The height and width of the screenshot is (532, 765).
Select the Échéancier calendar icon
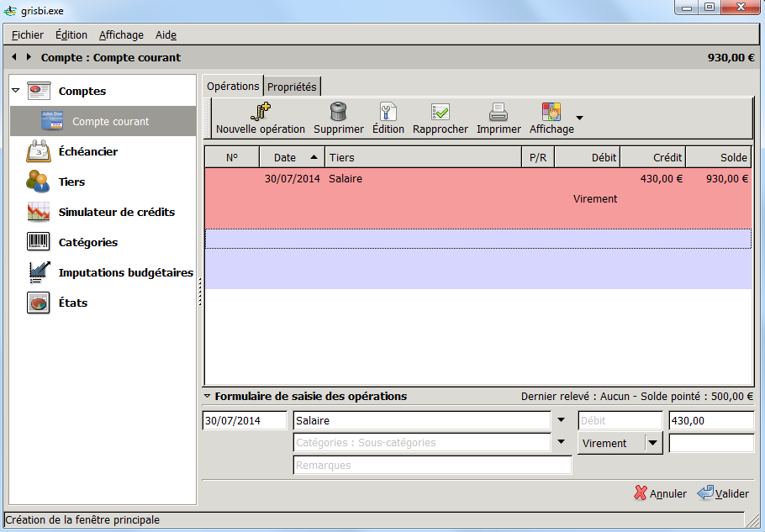37,151
